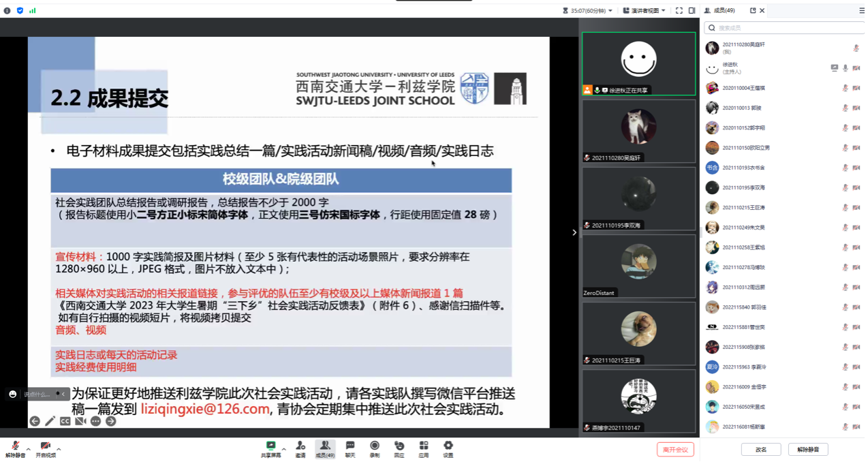Viewport: 868px width, 464px height.
Task: Click the search members (搜索成员) field
Action: [784, 28]
